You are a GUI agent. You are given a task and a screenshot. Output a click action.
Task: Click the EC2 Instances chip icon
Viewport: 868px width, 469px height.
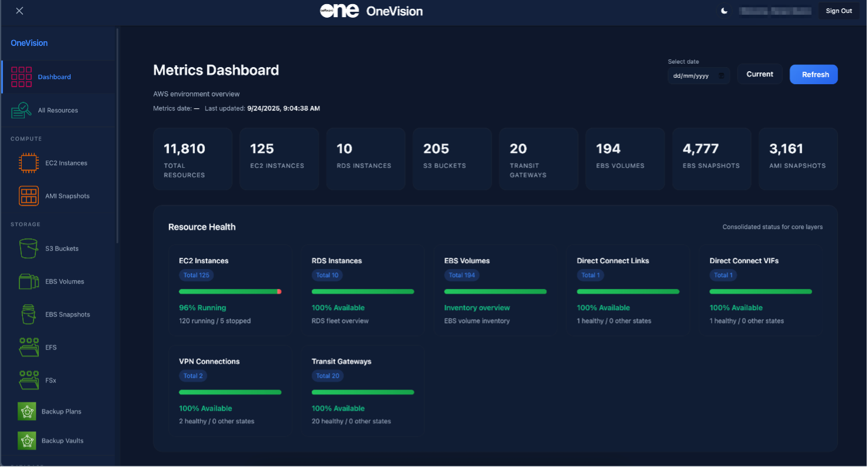point(28,163)
